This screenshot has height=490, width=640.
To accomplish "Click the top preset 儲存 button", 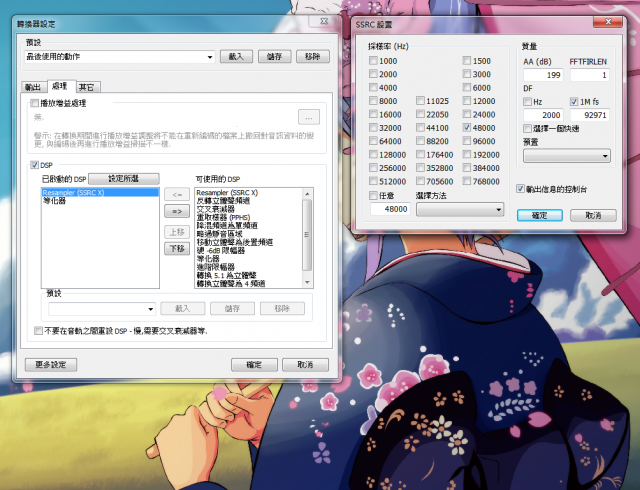I will (274, 57).
